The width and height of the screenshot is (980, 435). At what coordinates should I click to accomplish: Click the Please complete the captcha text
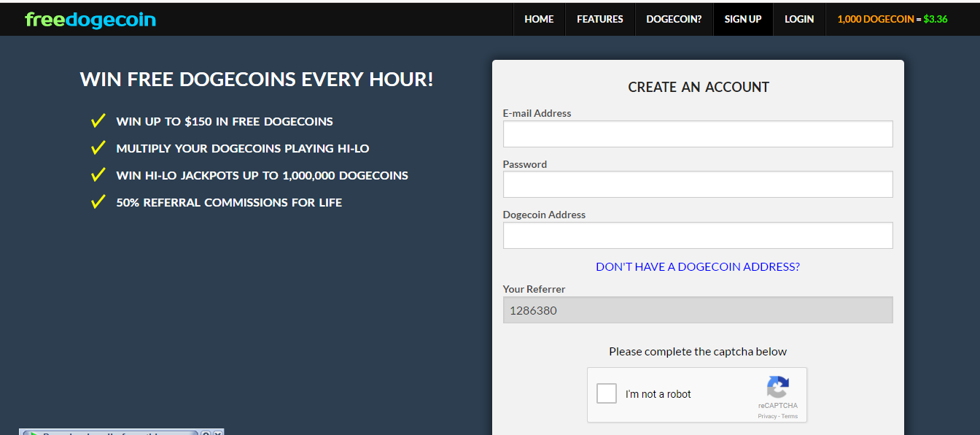pyautogui.click(x=698, y=351)
